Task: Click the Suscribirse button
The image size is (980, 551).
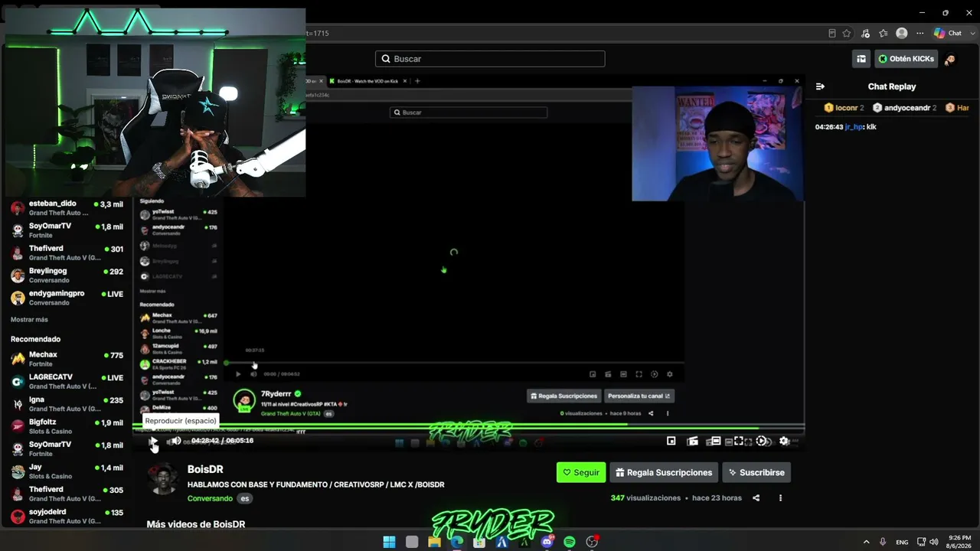Action: point(756,472)
